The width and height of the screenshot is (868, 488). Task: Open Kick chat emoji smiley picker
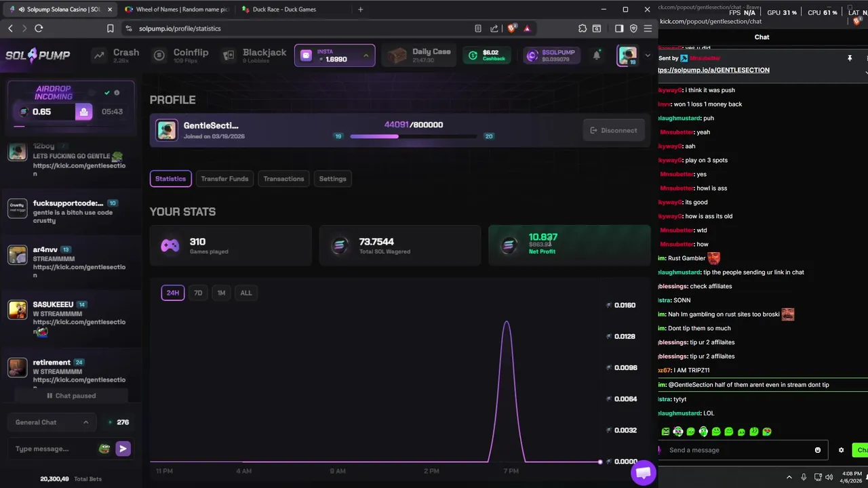click(818, 450)
